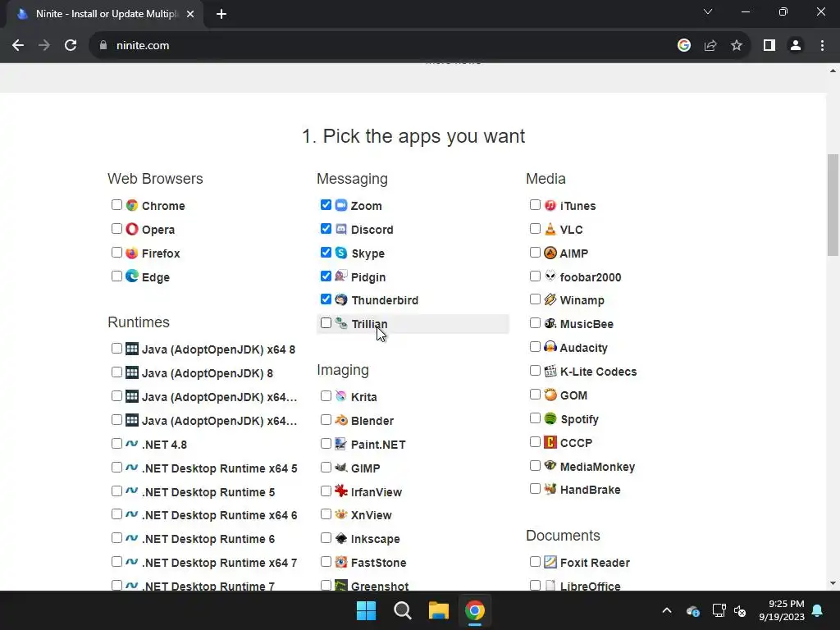Screen dimensions: 840x630
Task: Toggle the browser side panel
Action: [769, 46]
